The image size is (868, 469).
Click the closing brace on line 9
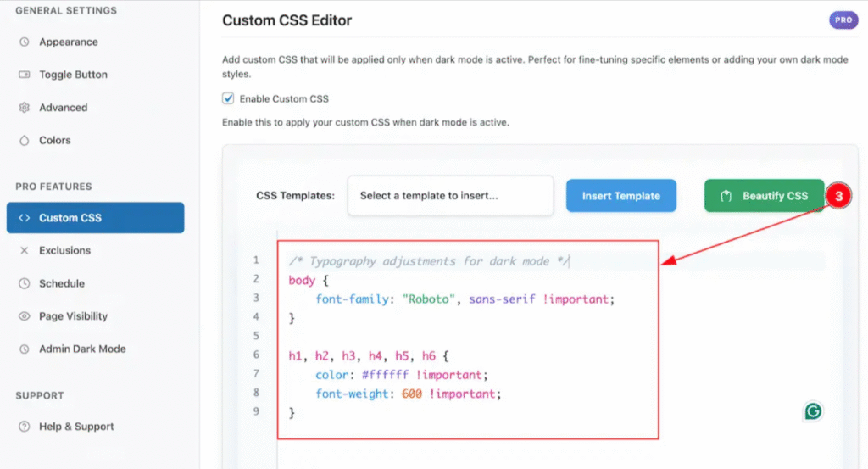pos(292,413)
